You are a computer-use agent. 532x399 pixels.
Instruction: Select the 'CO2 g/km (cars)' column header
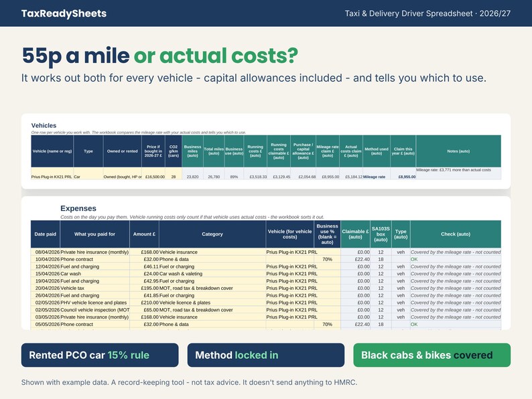pos(174,151)
